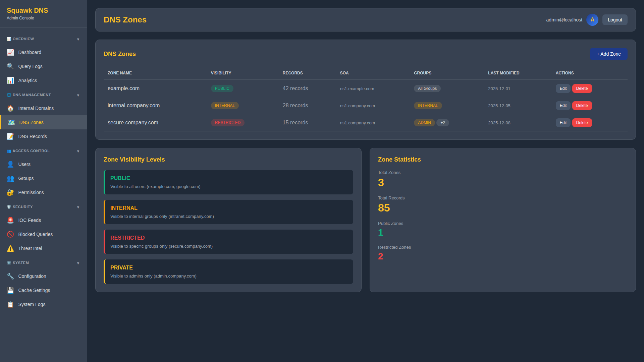This screenshot has height=362, width=644.
Task: Click zone name internal.company.com
Action: (x=133, y=106)
